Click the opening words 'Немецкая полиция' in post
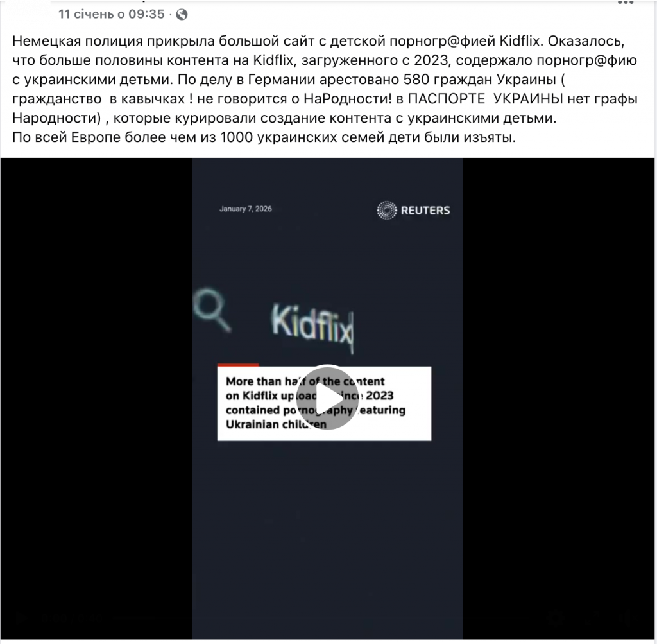Image resolution: width=657 pixels, height=644 pixels. tap(77, 41)
